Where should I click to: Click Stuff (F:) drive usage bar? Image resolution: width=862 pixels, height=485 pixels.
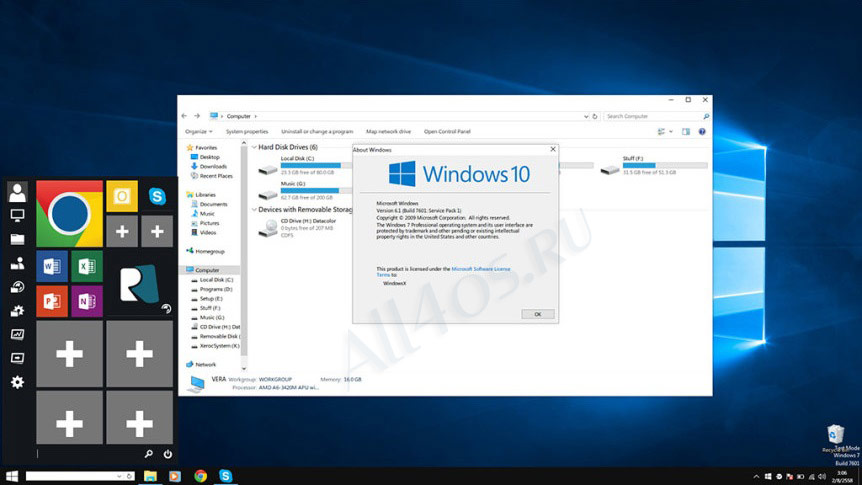pyautogui.click(x=665, y=166)
